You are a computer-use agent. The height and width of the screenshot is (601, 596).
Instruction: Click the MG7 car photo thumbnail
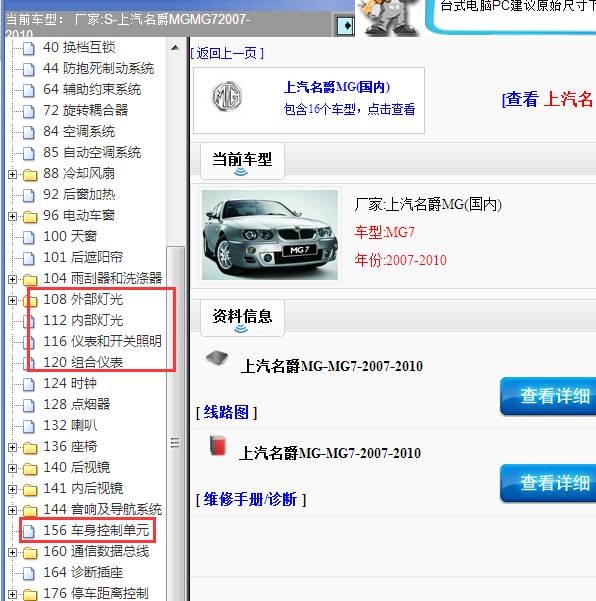tap(270, 235)
